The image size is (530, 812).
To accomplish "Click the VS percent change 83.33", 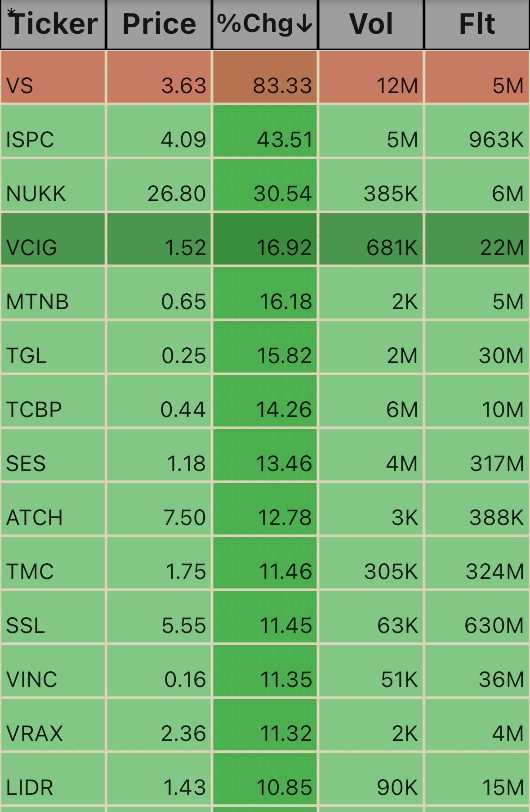I will click(282, 85).
